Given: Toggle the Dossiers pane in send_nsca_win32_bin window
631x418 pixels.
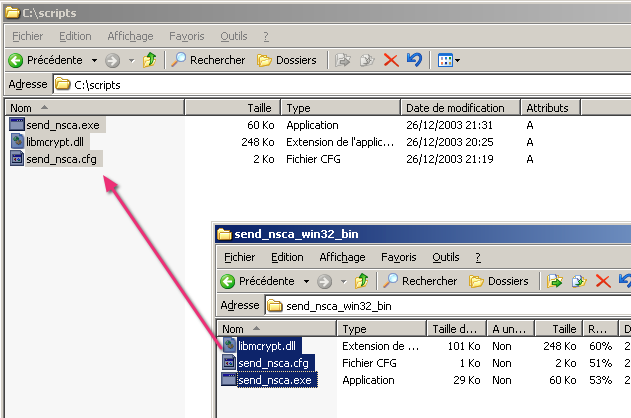Looking at the screenshot, I should pos(498,281).
